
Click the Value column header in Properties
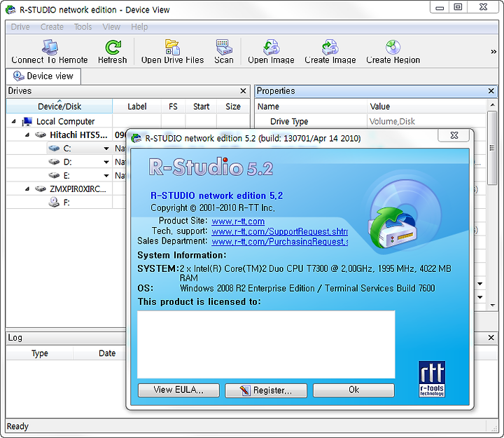tap(427, 107)
